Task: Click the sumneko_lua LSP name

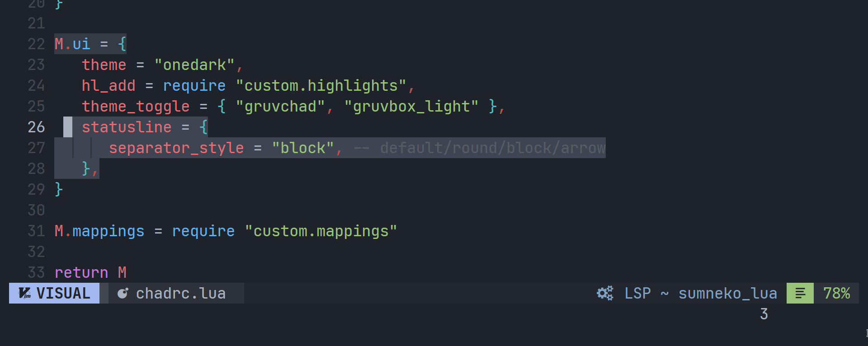Action: point(728,293)
